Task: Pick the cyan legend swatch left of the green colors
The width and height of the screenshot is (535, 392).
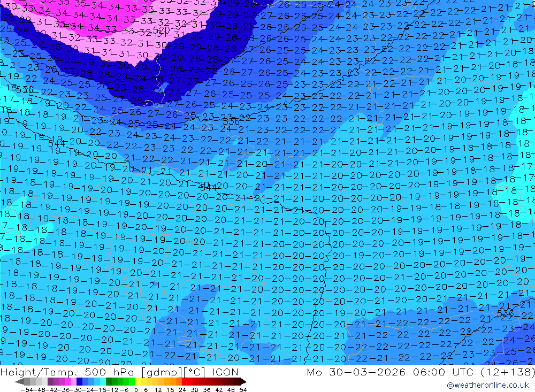Action: pyautogui.click(x=103, y=381)
